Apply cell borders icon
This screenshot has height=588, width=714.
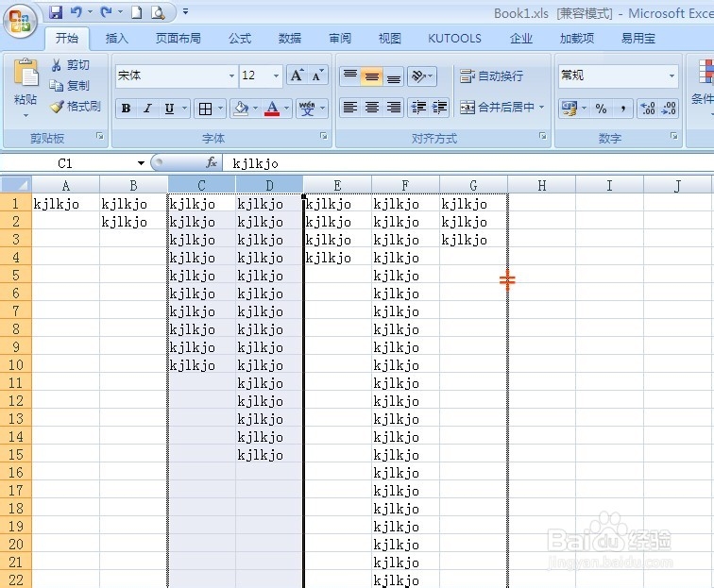(x=205, y=109)
